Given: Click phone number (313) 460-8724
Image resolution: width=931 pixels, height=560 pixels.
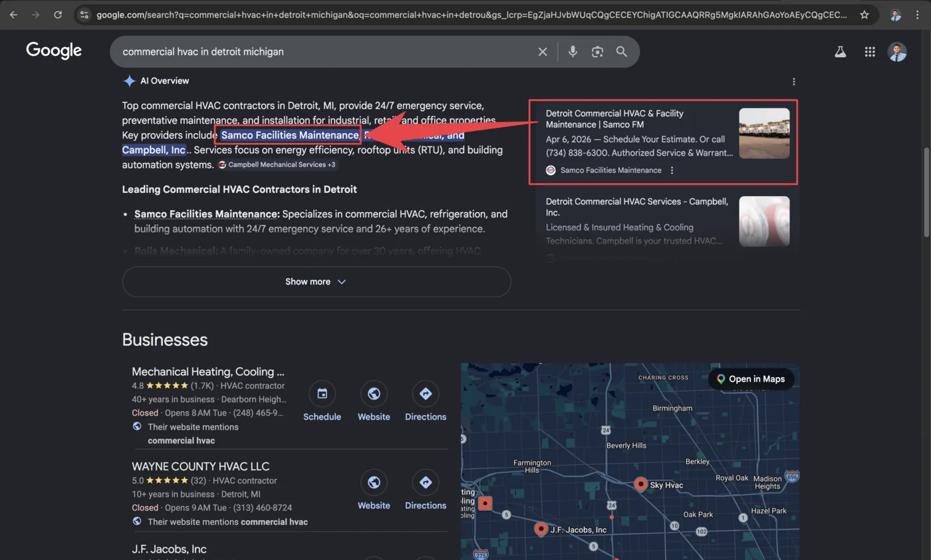Looking at the screenshot, I should tap(263, 508).
